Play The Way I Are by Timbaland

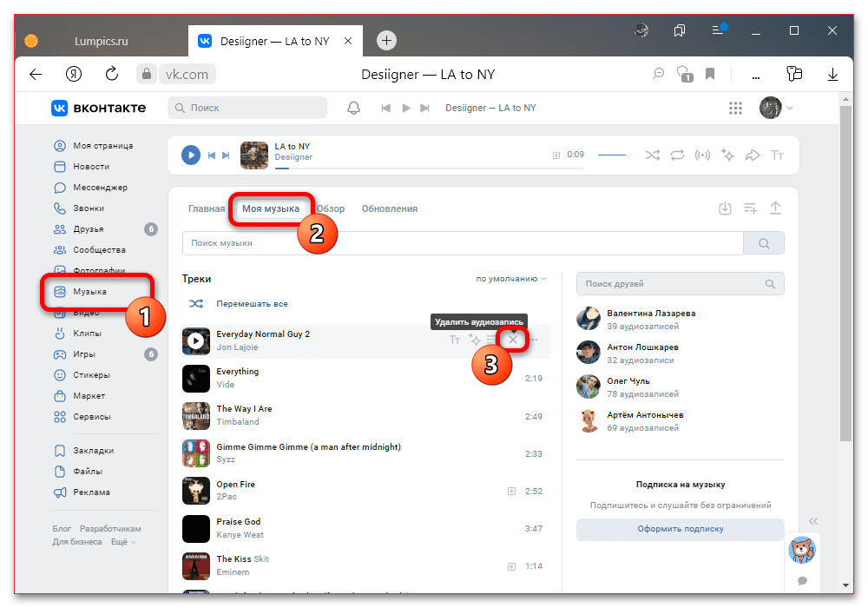click(x=196, y=416)
